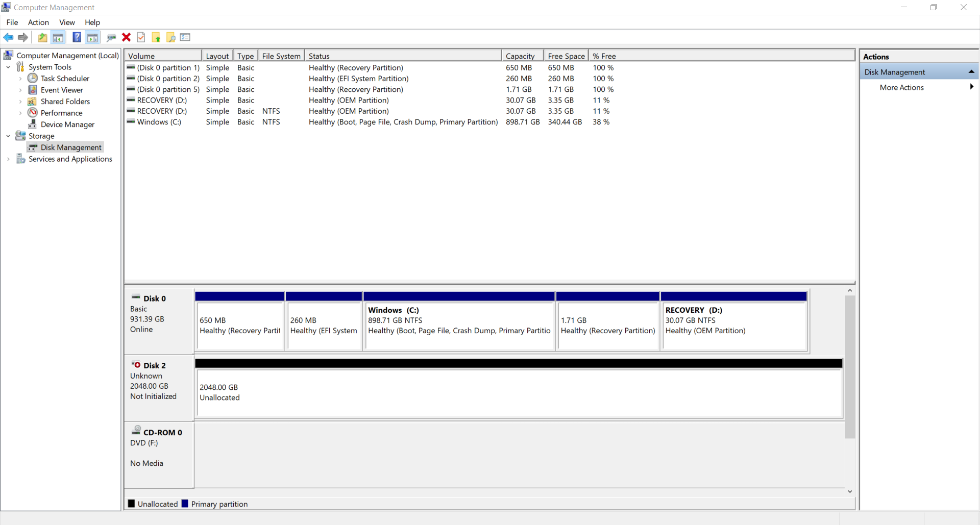Click the Performance icon in the tree
The image size is (980, 525).
point(33,113)
